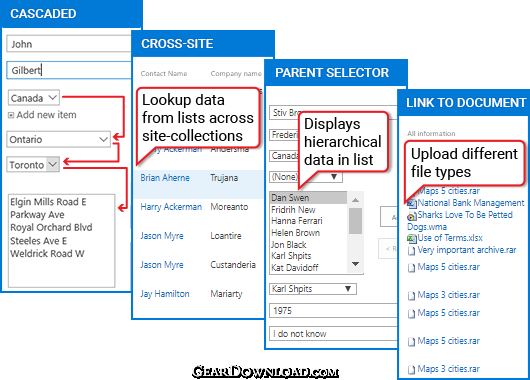Click the scroll up arrow of the names list
Screen dimensions: 530x380
[355, 200]
